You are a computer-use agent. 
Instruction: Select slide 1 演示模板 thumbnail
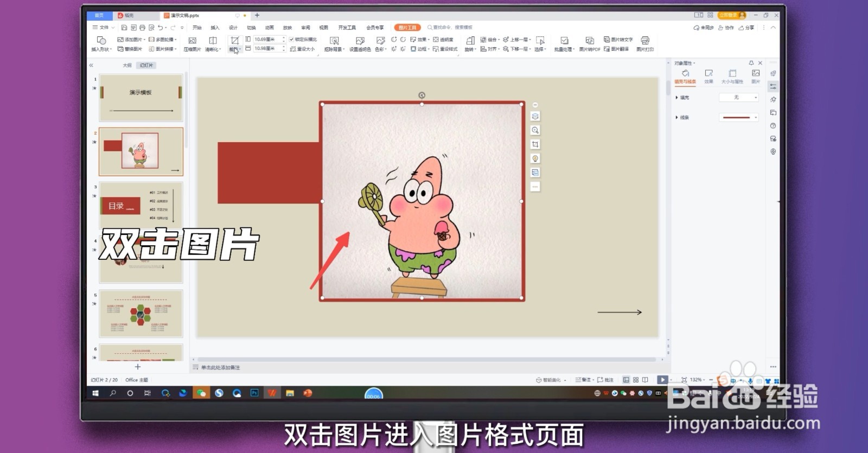(141, 98)
